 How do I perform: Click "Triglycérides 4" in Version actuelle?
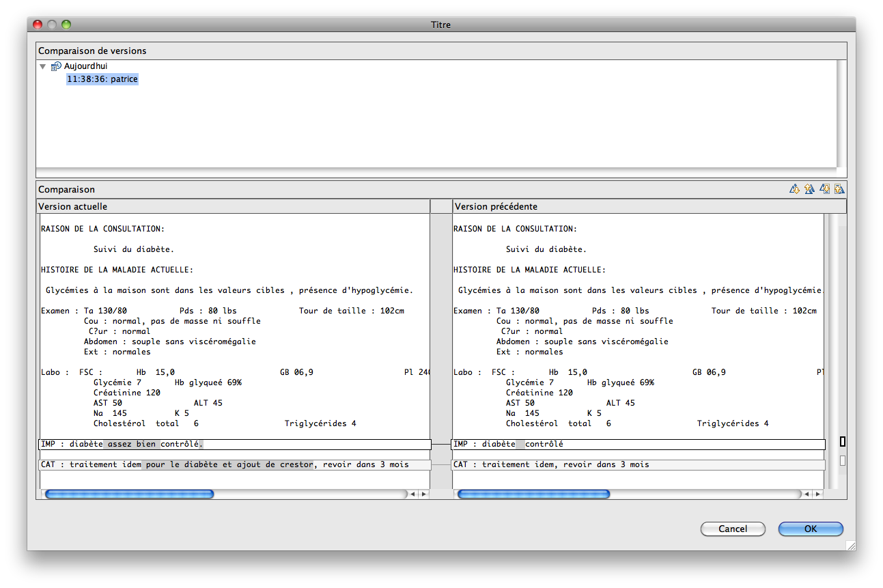[x=320, y=423]
